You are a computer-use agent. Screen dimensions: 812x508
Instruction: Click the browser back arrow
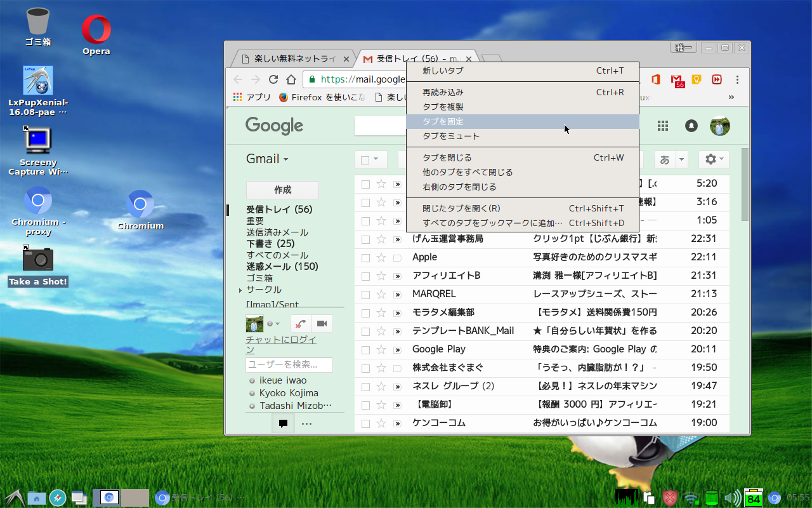click(x=238, y=79)
